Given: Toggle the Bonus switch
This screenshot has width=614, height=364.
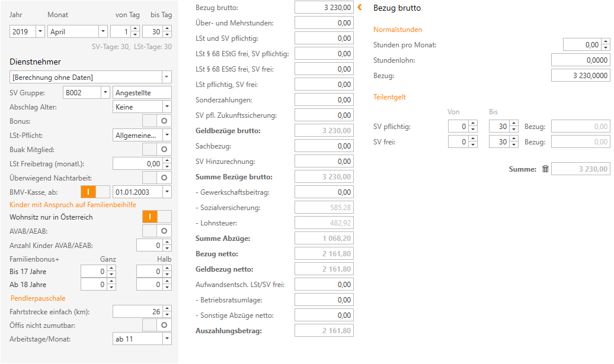Looking at the screenshot, I should coord(157,121).
